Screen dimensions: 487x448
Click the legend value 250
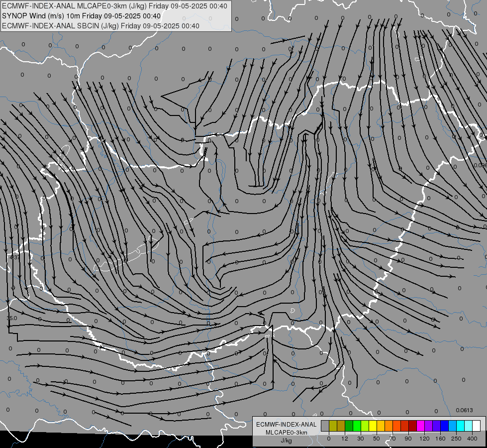[x=456, y=439]
